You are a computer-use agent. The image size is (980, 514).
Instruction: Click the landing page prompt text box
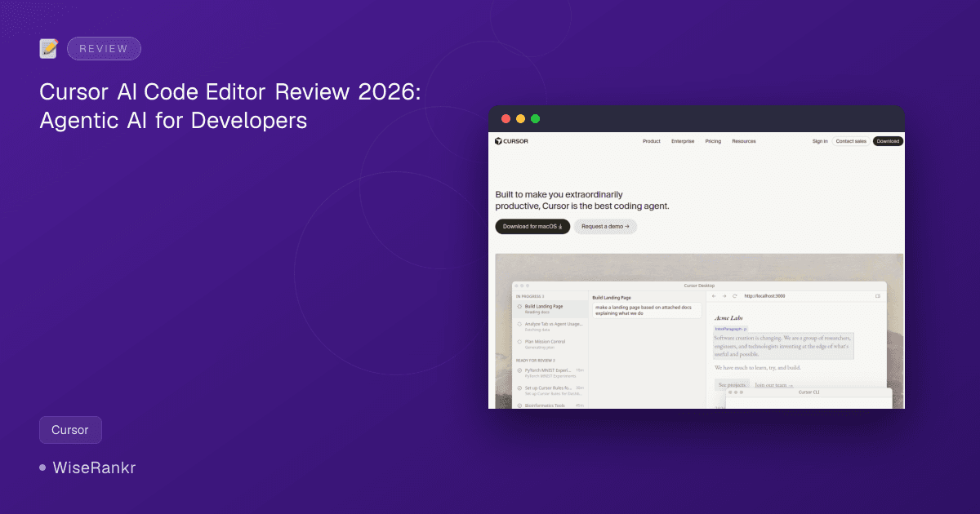[x=647, y=310]
